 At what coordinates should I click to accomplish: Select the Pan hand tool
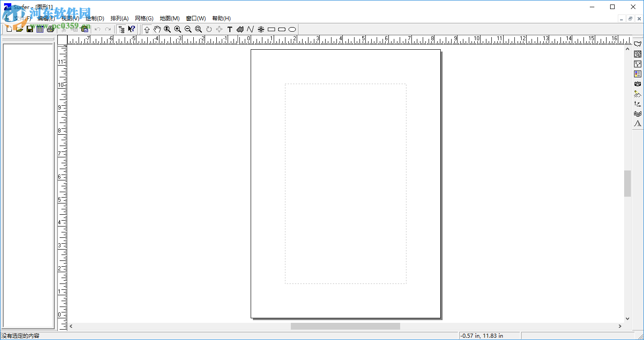point(157,29)
